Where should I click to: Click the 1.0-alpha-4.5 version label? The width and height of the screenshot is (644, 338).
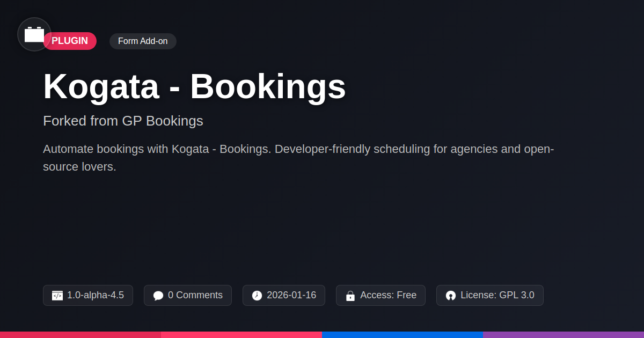[96, 295]
